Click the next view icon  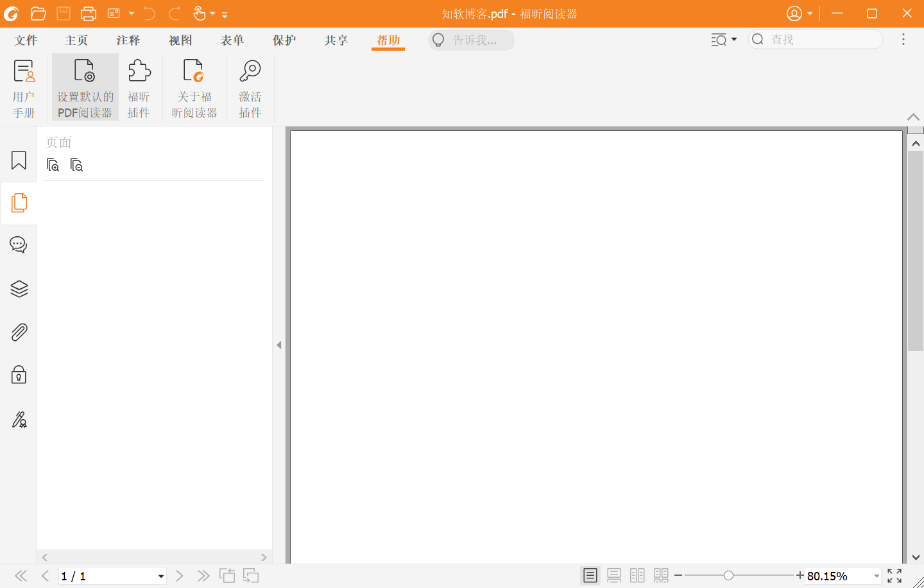click(251, 576)
